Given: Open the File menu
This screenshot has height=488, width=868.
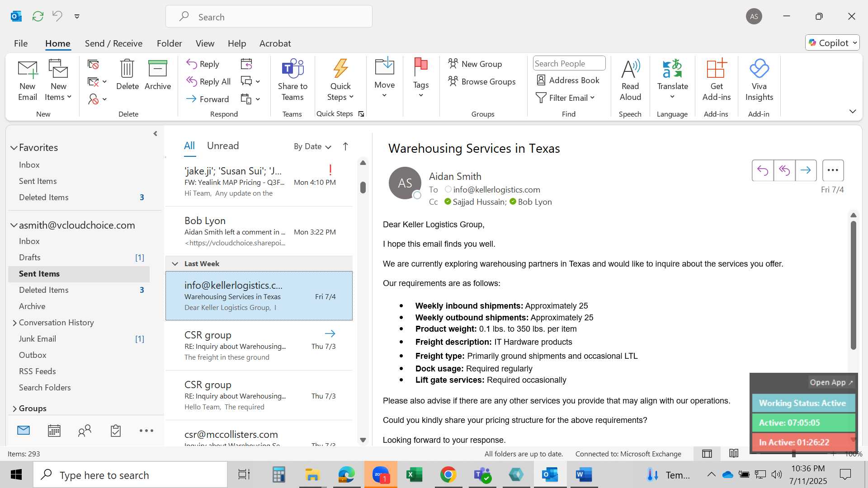Looking at the screenshot, I should pyautogui.click(x=21, y=43).
